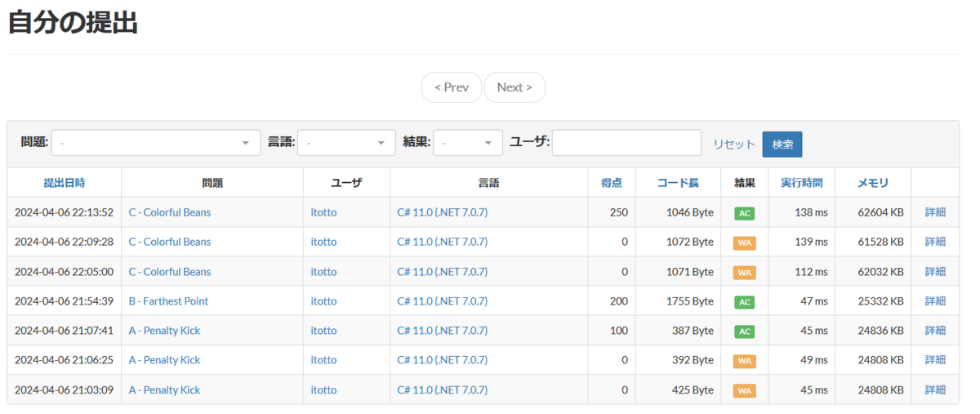Open 詳細 for the 21:07:41 submission
980x414 pixels.
[935, 330]
